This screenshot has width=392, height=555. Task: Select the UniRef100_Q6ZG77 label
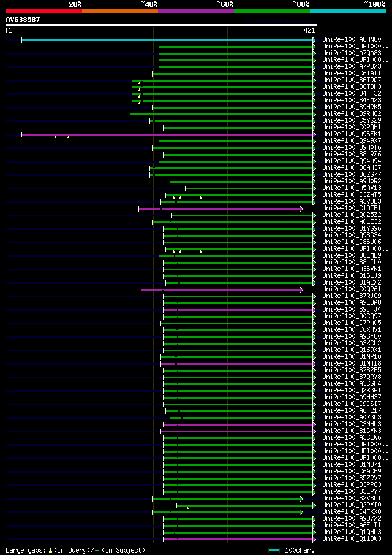click(x=352, y=175)
